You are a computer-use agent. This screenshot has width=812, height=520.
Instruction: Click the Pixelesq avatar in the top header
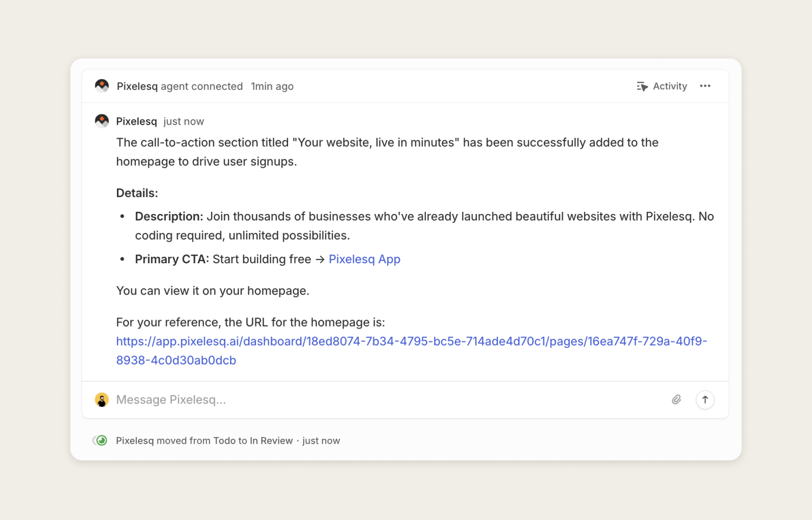102,86
